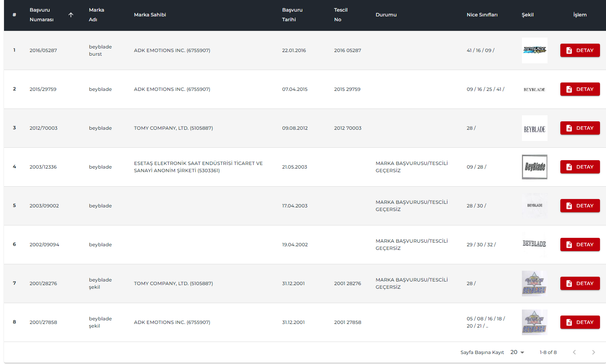Show DETAY for application 2001/28276
Image resolution: width=606 pixels, height=364 pixels.
click(580, 284)
